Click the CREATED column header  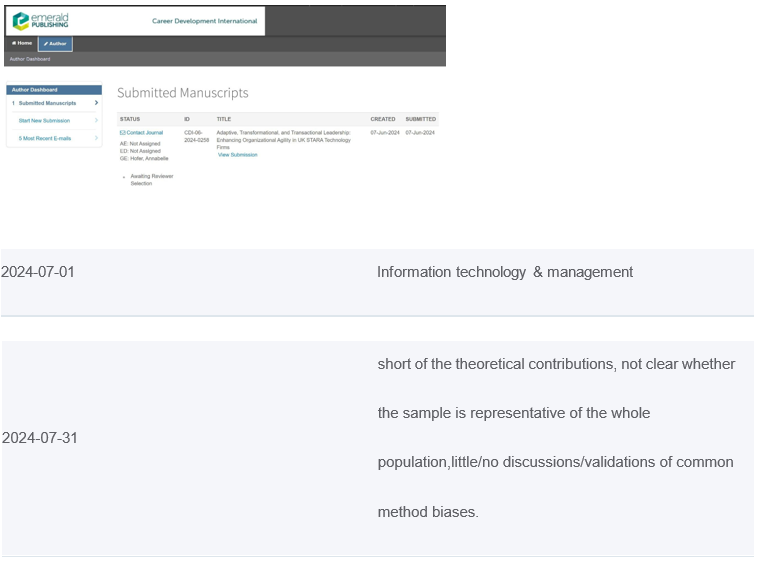point(383,119)
